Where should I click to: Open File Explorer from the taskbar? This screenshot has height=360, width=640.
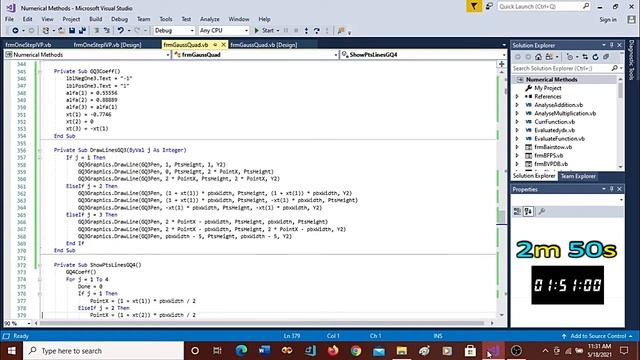pos(402,351)
